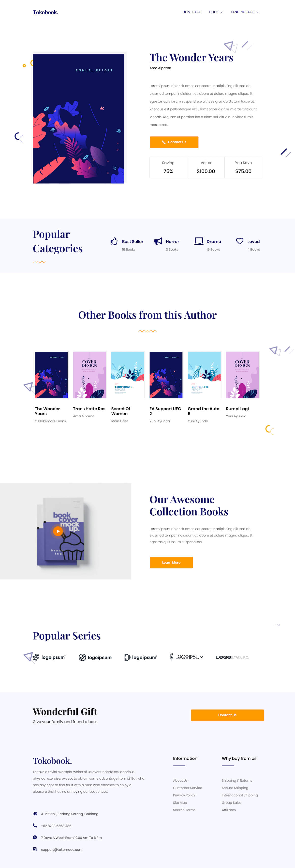Click the Learn More button
This screenshot has height=868, width=295.
coord(171,562)
